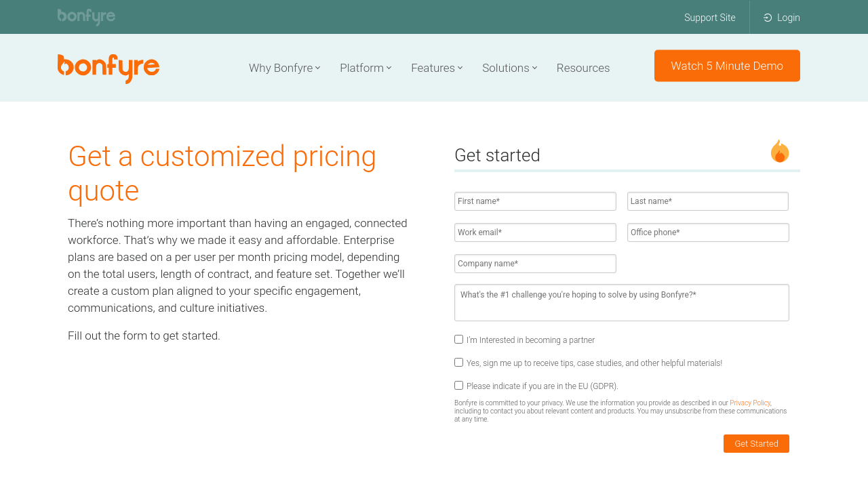Submit form with Get Started button
Screen dimensions: 868x488
tap(756, 444)
